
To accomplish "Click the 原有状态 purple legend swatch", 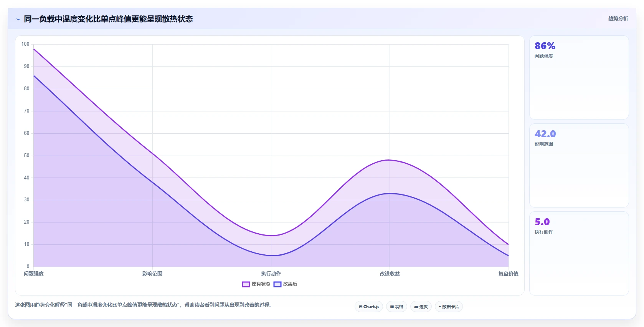I will tap(246, 284).
